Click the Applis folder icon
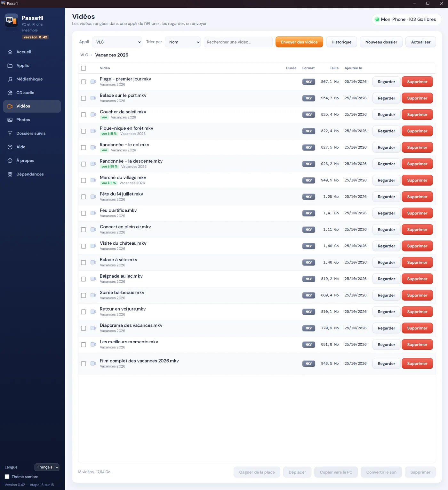The image size is (448, 490). (10, 66)
